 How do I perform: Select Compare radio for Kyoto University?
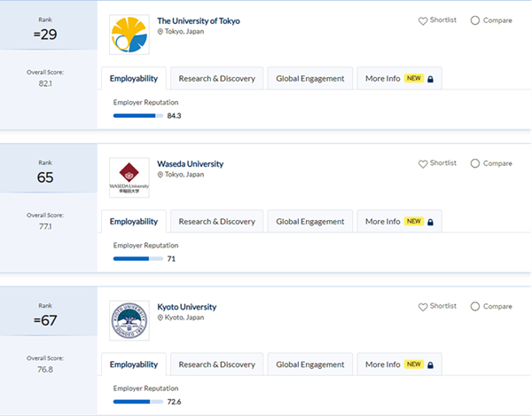coord(475,306)
